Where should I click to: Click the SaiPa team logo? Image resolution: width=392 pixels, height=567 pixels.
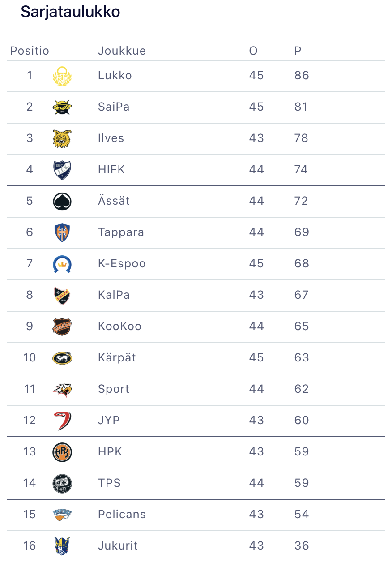[x=62, y=107]
